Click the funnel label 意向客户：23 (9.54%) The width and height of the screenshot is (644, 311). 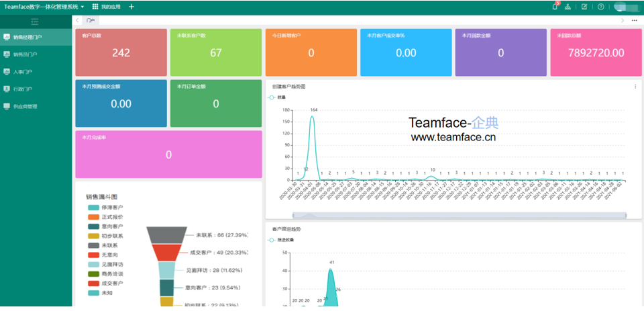tap(213, 287)
